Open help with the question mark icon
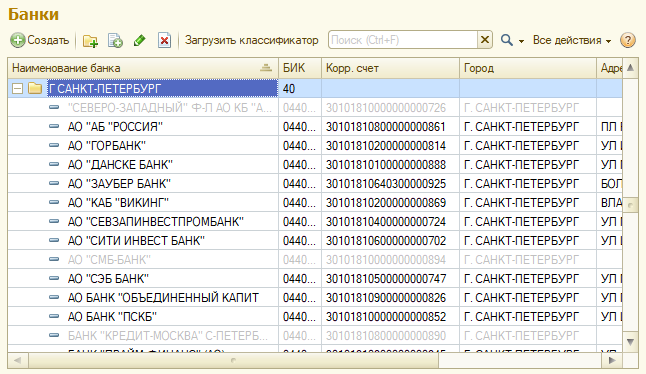This screenshot has height=374, width=646. 627,40
